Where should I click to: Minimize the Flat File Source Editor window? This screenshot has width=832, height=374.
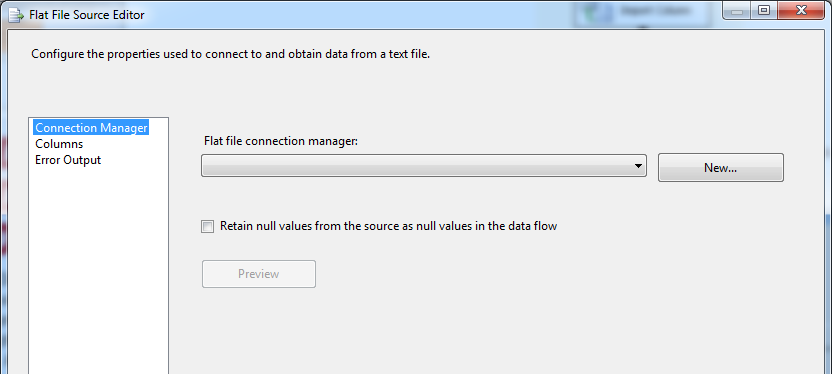[737, 11]
